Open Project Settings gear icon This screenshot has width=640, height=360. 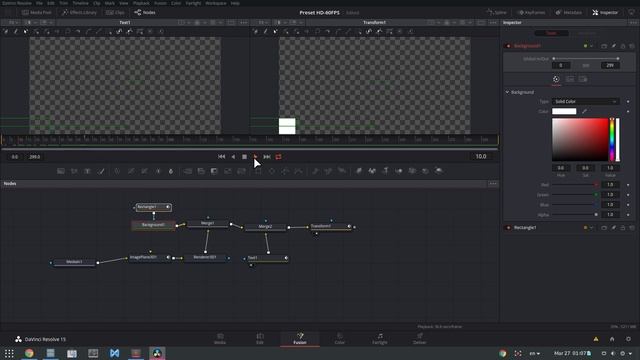click(x=628, y=339)
